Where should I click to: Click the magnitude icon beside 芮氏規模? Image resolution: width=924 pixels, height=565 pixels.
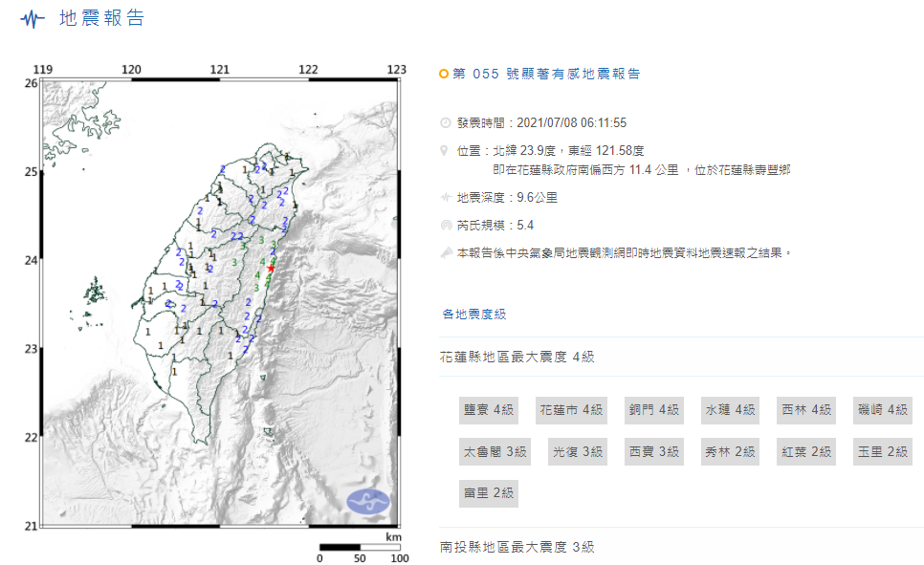click(x=446, y=225)
